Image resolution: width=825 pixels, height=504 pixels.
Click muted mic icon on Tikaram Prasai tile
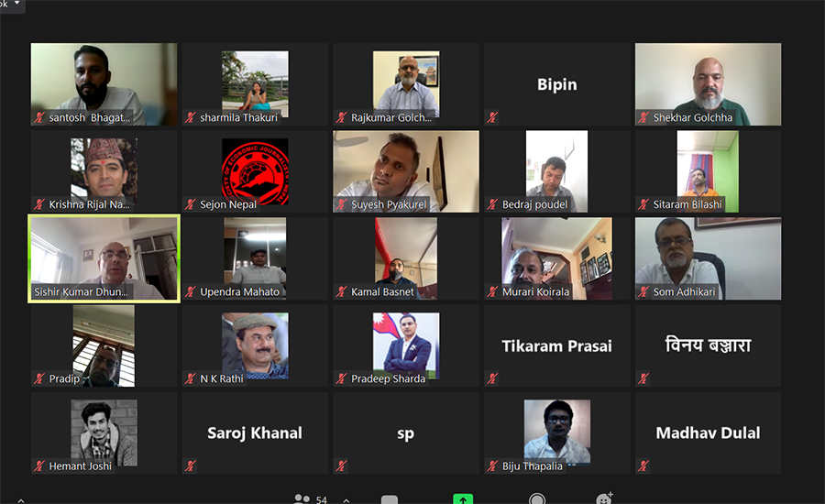tap(492, 378)
